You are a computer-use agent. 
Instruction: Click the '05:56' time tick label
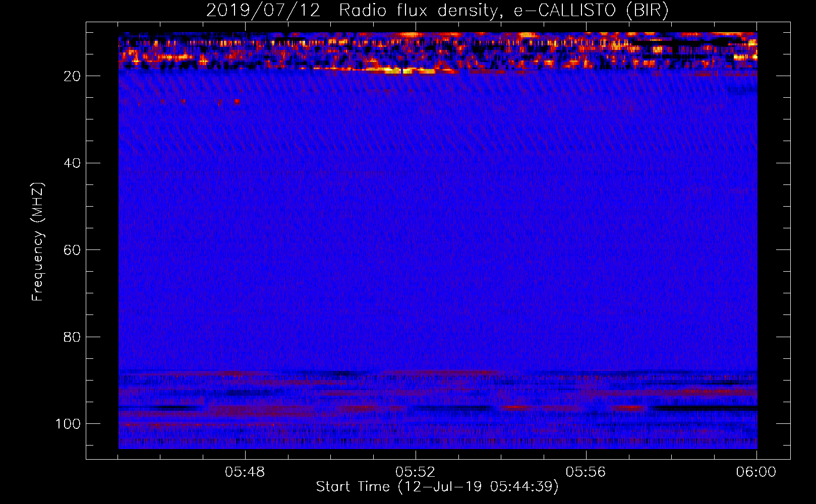[x=586, y=472]
